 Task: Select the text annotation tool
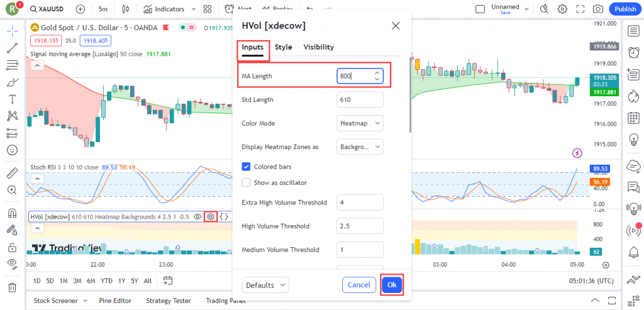point(13,99)
